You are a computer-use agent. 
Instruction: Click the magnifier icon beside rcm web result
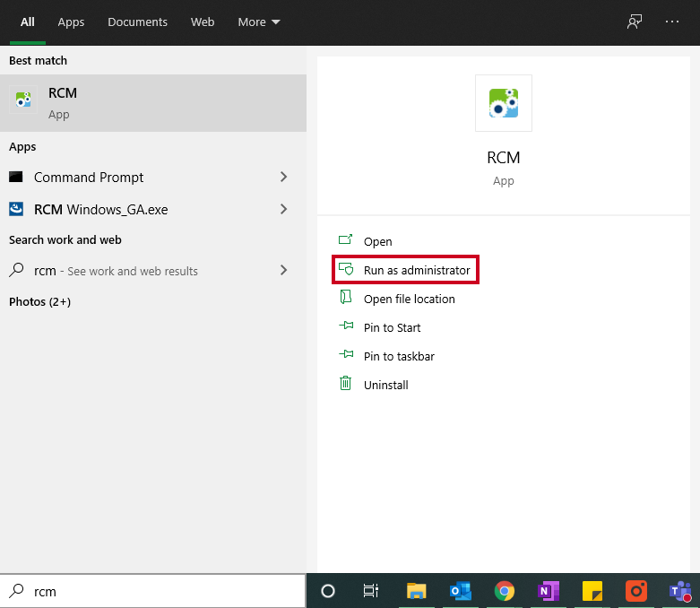tap(16, 270)
